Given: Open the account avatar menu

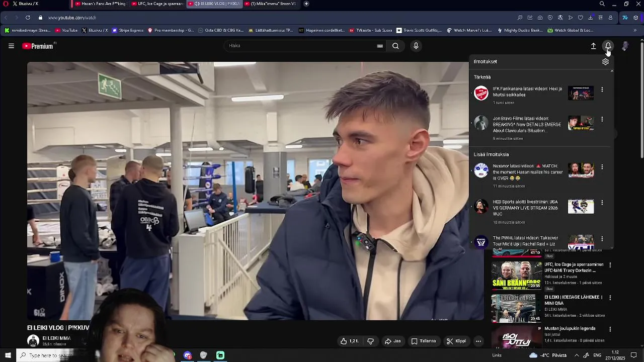Looking at the screenshot, I should coord(625,46).
